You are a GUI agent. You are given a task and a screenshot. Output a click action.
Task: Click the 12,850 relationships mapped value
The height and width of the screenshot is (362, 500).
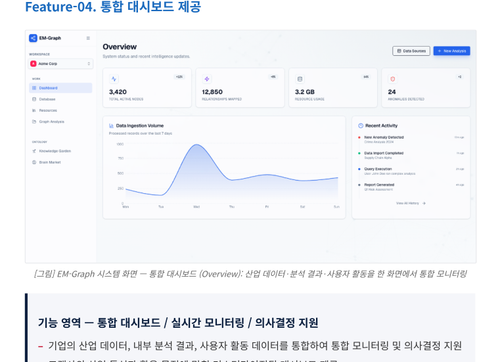click(212, 92)
